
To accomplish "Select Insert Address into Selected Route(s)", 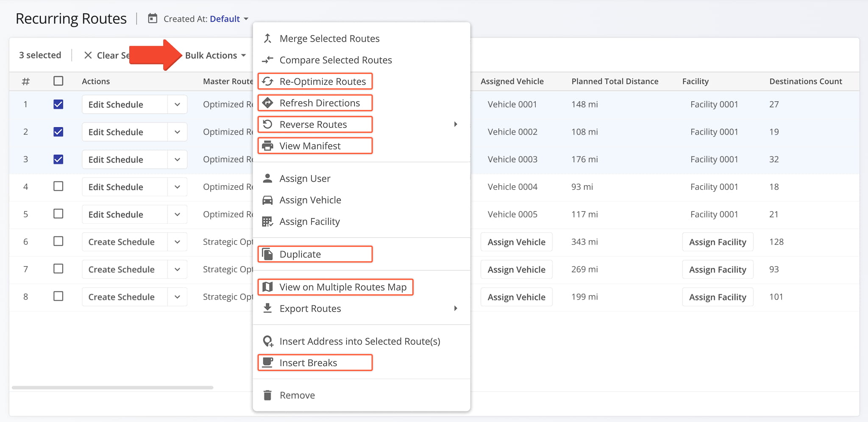I will tap(360, 341).
